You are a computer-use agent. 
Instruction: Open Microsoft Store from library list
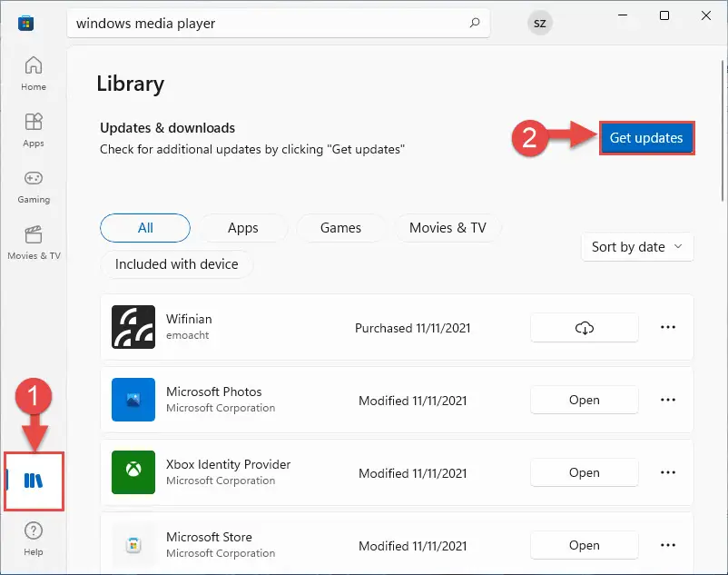pos(584,545)
